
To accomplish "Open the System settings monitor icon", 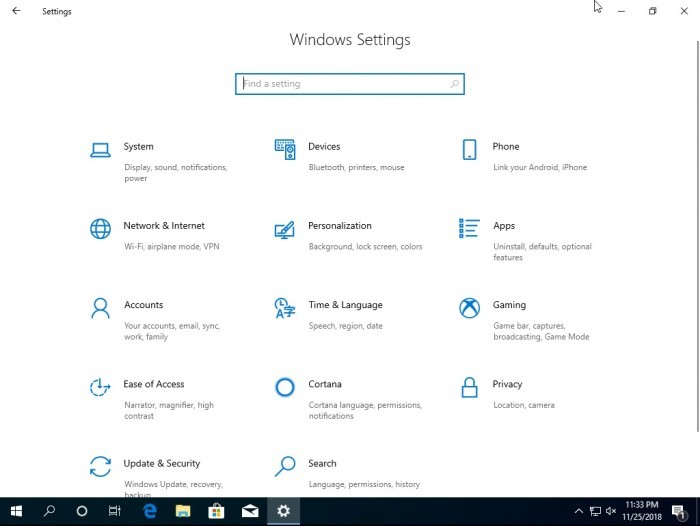I will 100,150.
